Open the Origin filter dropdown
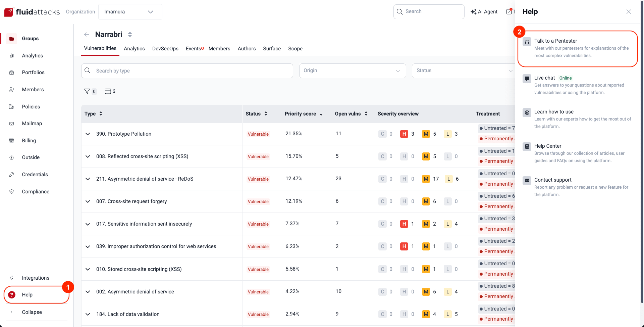Viewport: 644px width, 327px height. click(353, 71)
